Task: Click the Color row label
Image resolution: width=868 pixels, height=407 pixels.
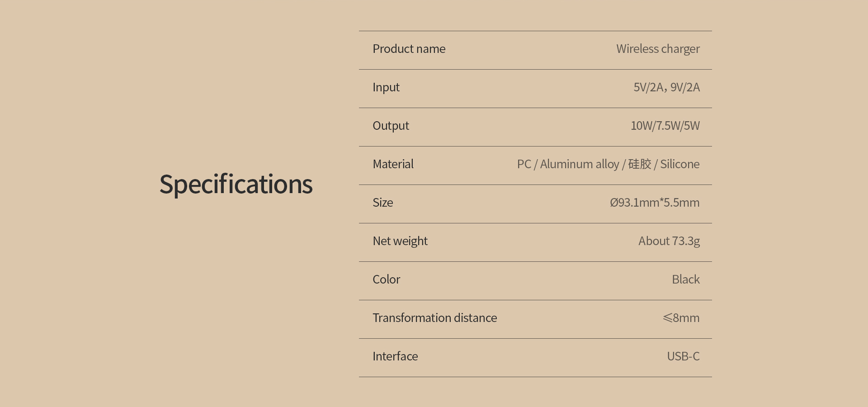Action: pyautogui.click(x=386, y=279)
